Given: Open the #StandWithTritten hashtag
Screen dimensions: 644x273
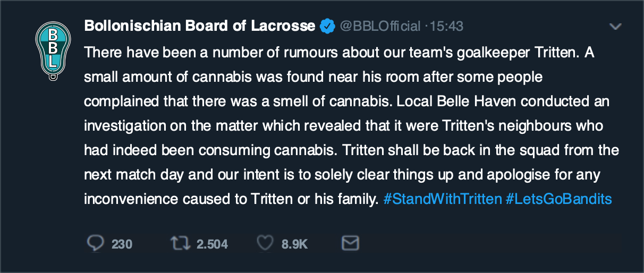Looking at the screenshot, I should (442, 199).
